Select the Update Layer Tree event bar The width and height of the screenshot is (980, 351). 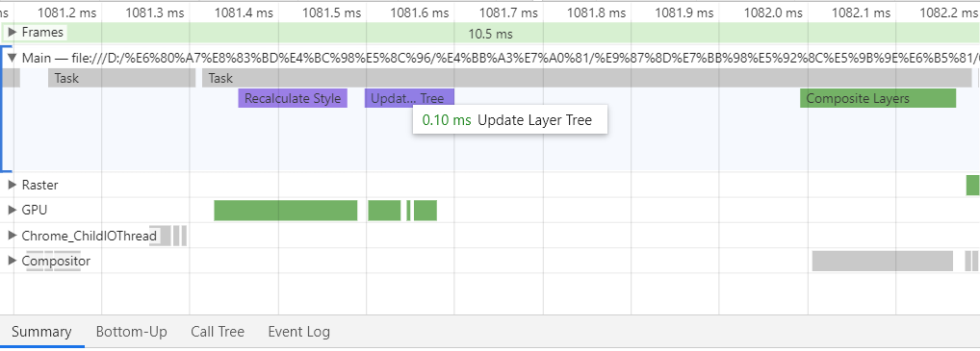coord(409,98)
